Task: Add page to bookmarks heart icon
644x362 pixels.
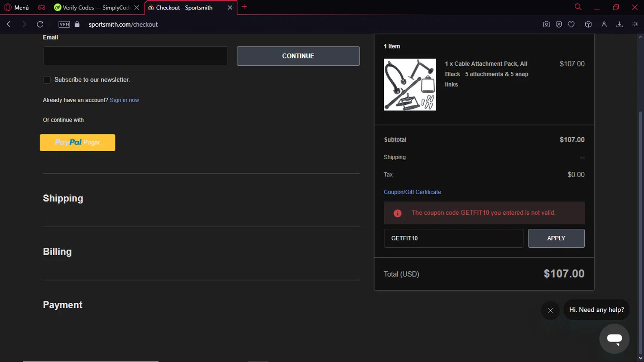Action: 571,24
